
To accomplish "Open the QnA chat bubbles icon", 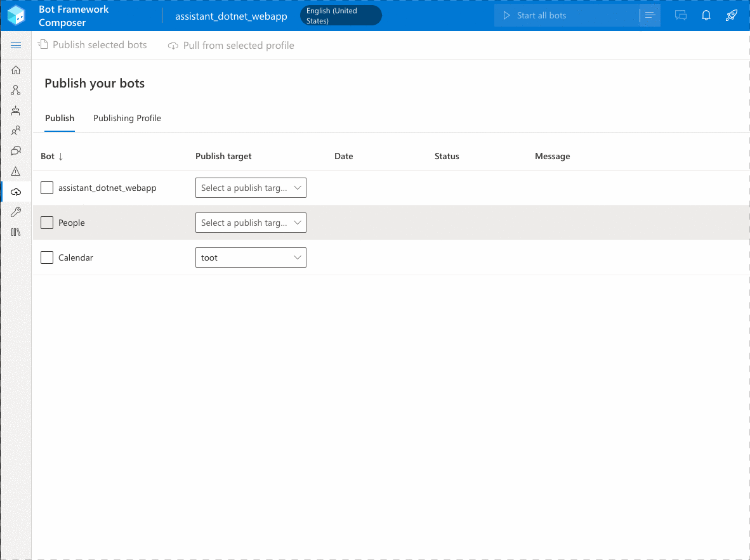I will [16, 151].
